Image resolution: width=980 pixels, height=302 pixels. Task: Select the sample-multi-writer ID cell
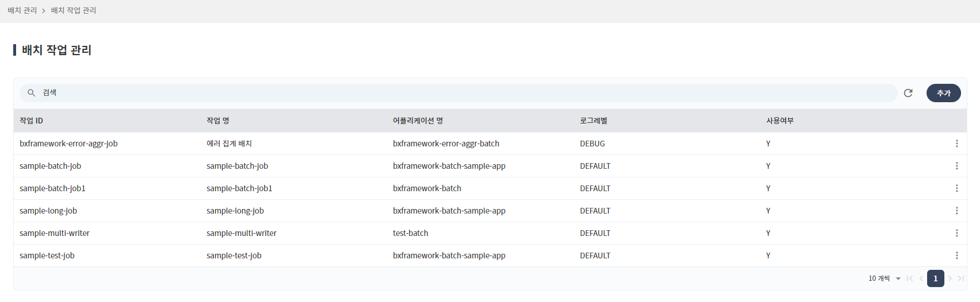tap(55, 233)
